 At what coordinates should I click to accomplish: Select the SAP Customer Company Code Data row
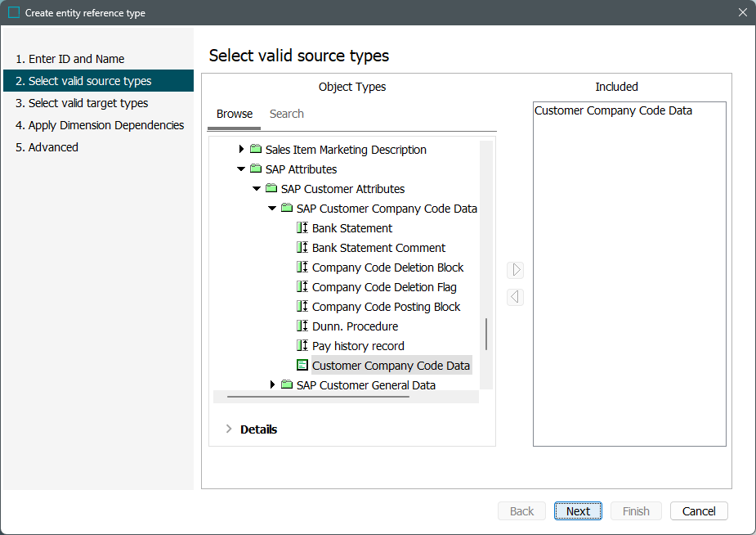pos(387,209)
